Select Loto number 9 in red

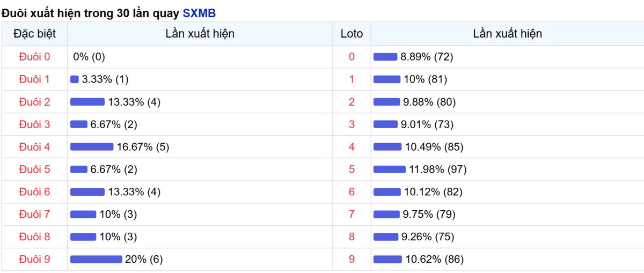tap(352, 259)
